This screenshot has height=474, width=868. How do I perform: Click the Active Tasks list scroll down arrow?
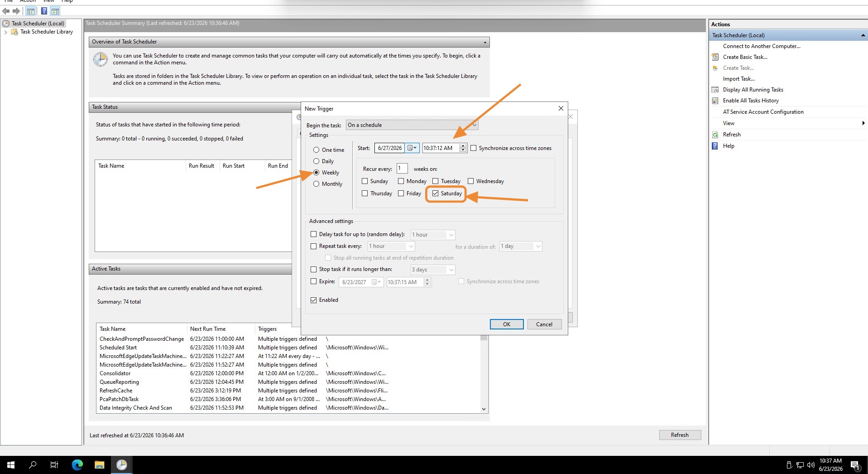click(484, 409)
